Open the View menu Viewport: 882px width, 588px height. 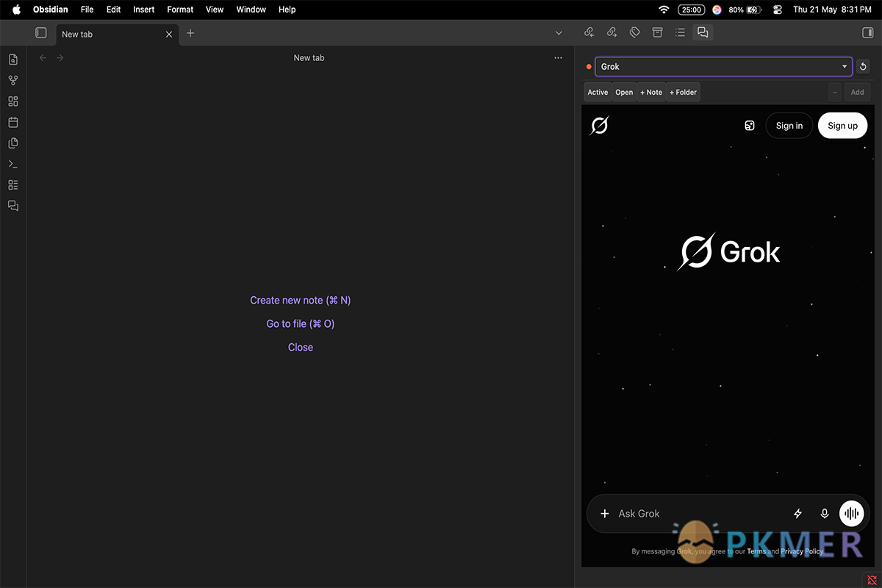pyautogui.click(x=215, y=10)
